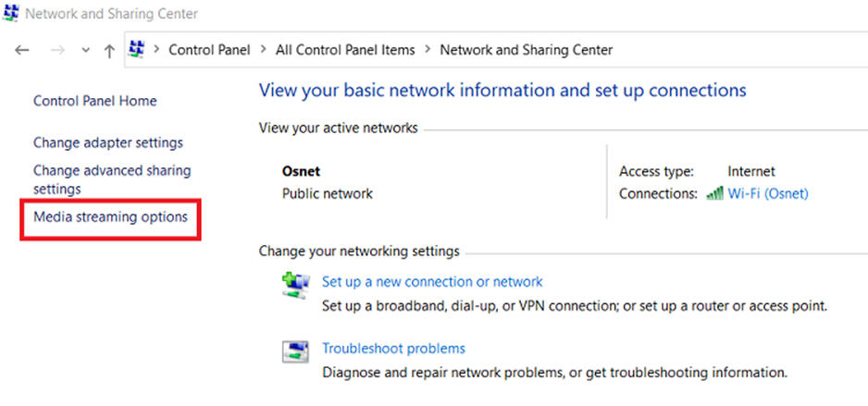The height and width of the screenshot is (406, 868).
Task: Open Media streaming options
Action: (111, 216)
